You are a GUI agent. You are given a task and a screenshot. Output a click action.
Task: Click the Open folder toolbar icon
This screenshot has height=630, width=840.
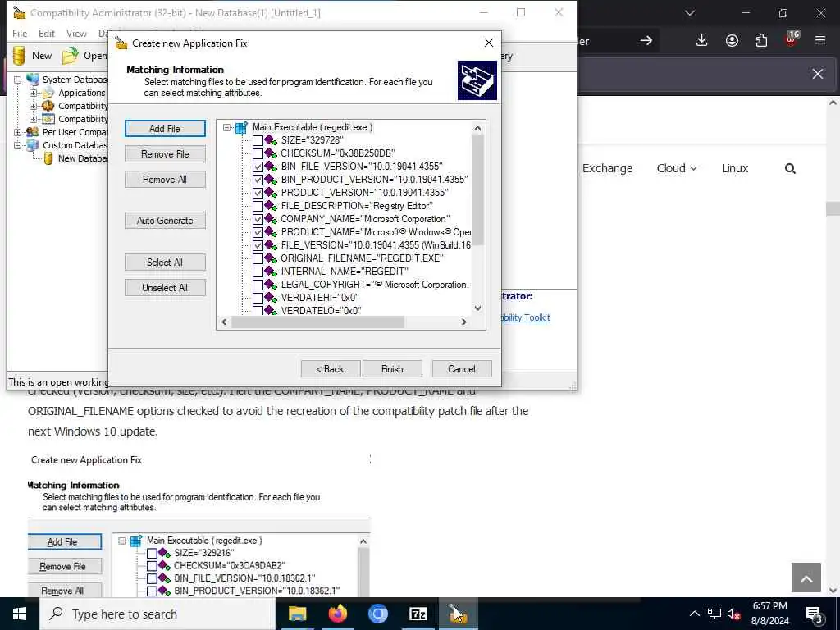tap(70, 56)
